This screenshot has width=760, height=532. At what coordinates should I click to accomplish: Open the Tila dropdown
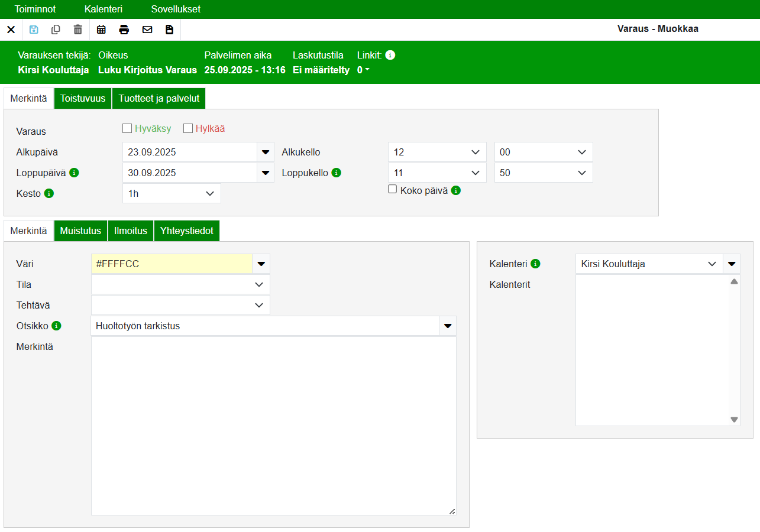click(180, 284)
